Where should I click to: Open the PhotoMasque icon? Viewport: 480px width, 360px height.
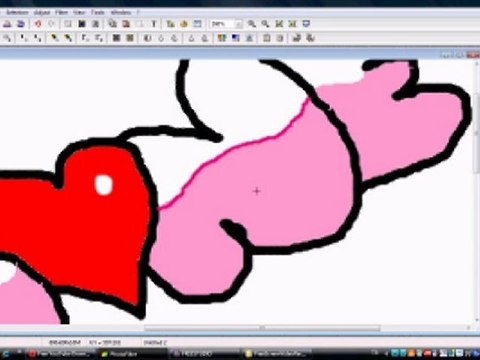tap(249, 38)
